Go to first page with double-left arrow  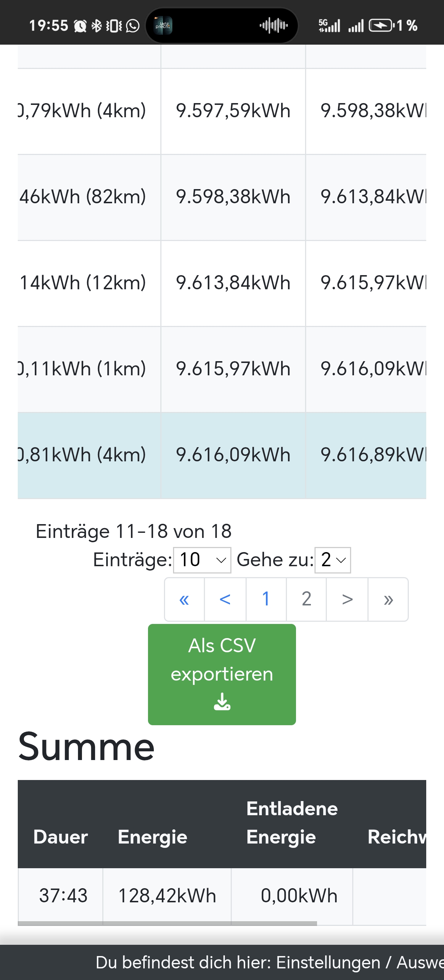pyautogui.click(x=184, y=599)
